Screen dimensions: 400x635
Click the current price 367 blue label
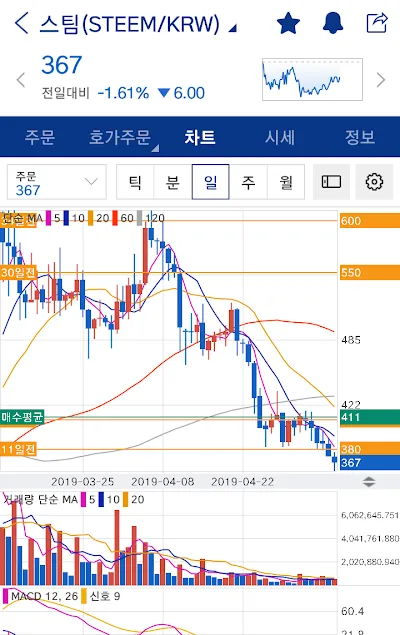tap(370, 462)
